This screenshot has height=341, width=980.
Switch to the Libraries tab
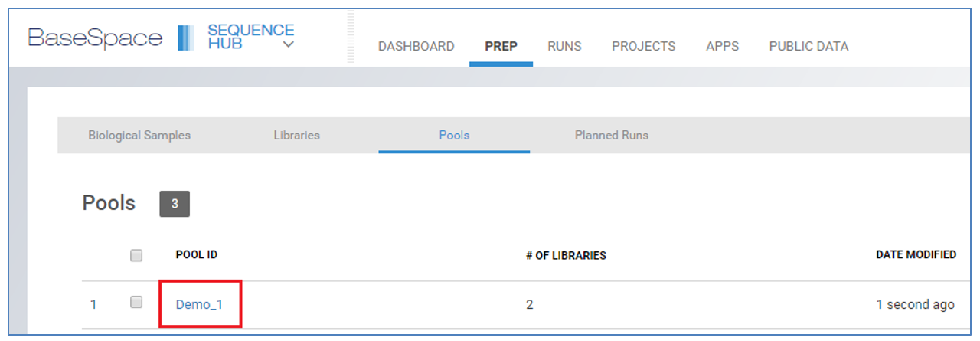click(x=296, y=136)
